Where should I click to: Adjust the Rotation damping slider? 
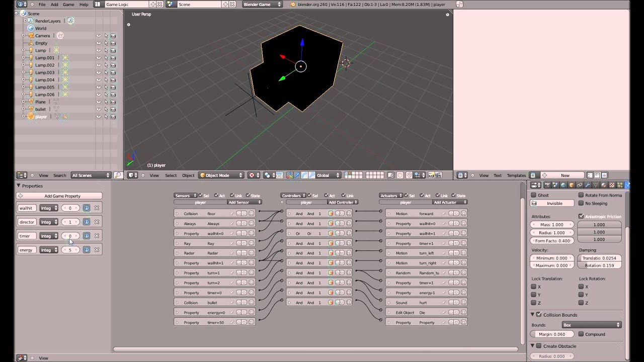click(599, 265)
